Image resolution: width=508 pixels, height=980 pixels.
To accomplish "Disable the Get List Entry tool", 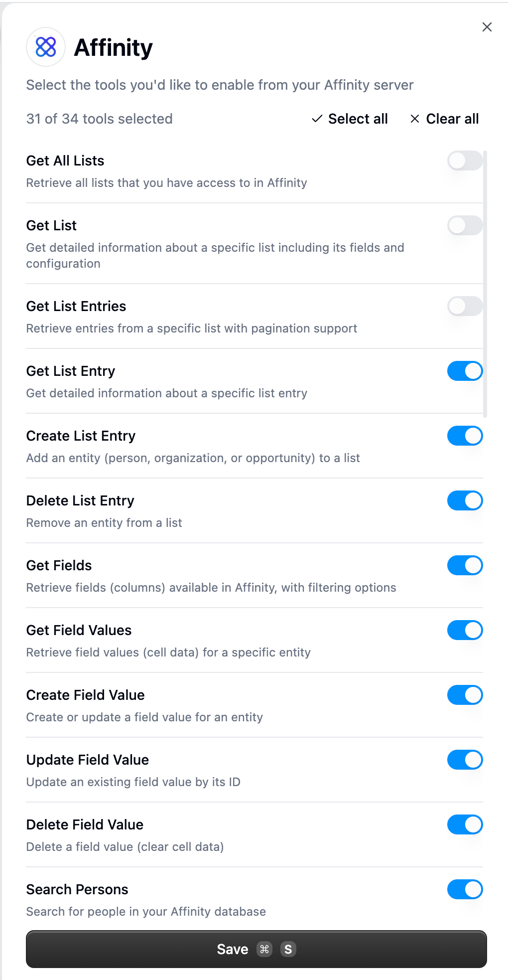I will [x=464, y=371].
